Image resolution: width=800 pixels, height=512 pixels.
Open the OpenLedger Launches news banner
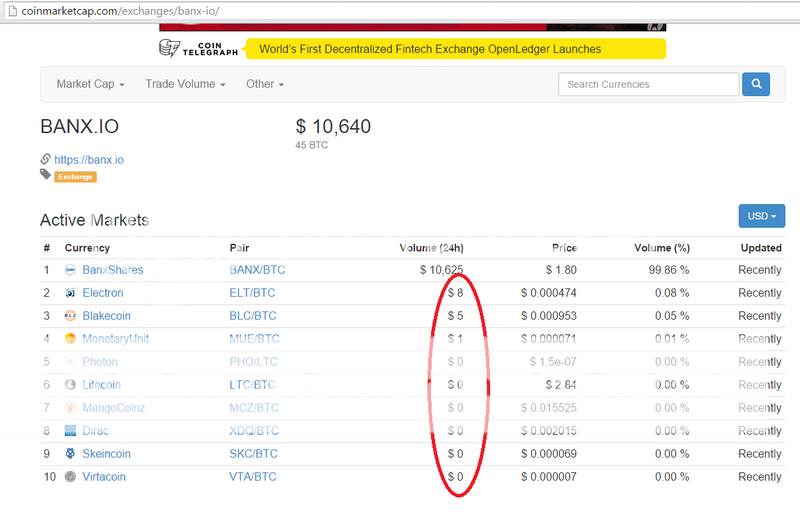pyautogui.click(x=455, y=49)
